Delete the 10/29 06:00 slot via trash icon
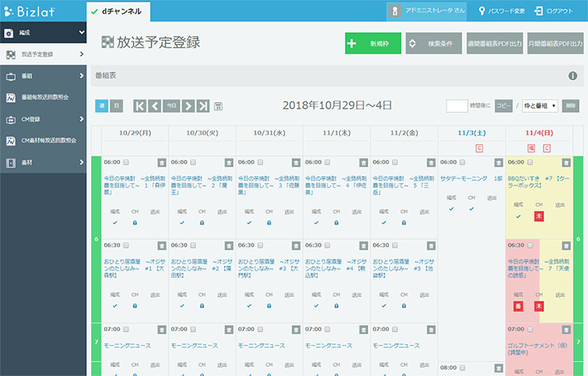 pos(161,162)
